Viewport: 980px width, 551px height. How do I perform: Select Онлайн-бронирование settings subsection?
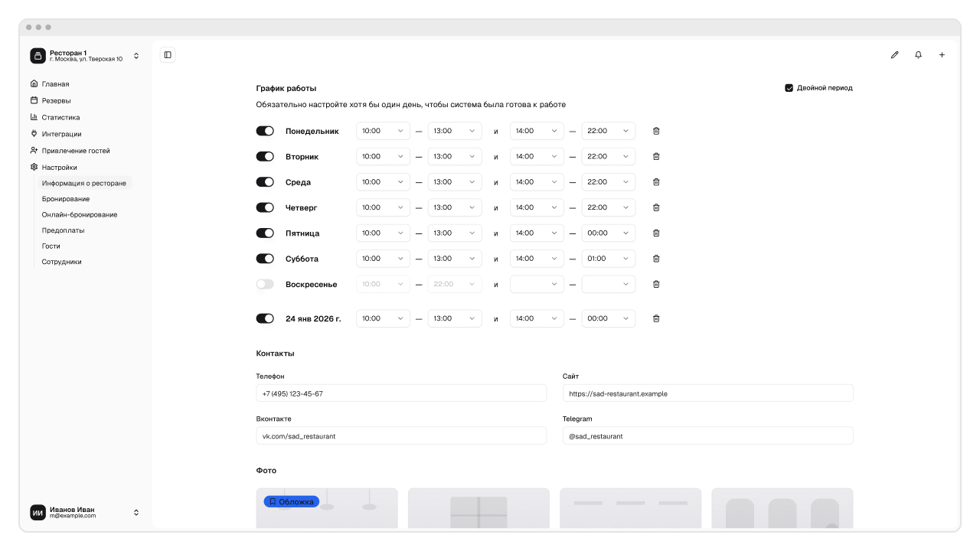(80, 215)
